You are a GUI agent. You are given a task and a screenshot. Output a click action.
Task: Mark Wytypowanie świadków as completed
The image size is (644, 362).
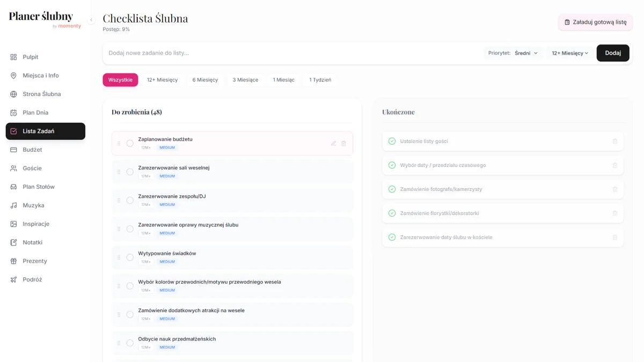130,257
